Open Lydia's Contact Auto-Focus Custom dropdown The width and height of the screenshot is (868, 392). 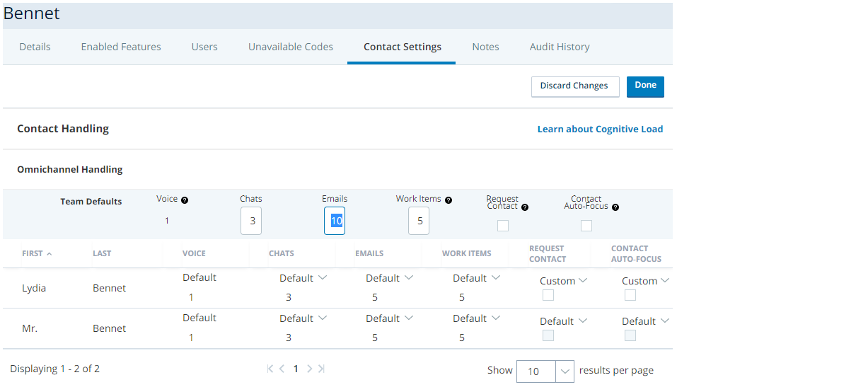(645, 281)
